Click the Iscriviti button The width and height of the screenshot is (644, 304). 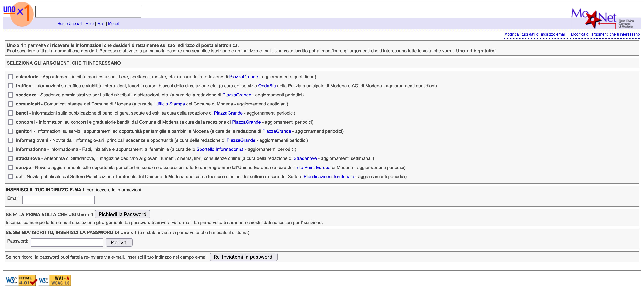[x=119, y=242]
